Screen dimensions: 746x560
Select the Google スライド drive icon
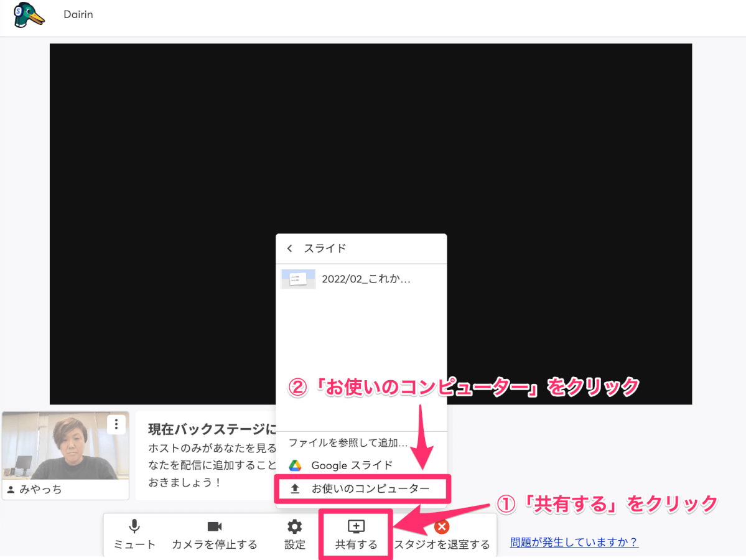point(295,465)
